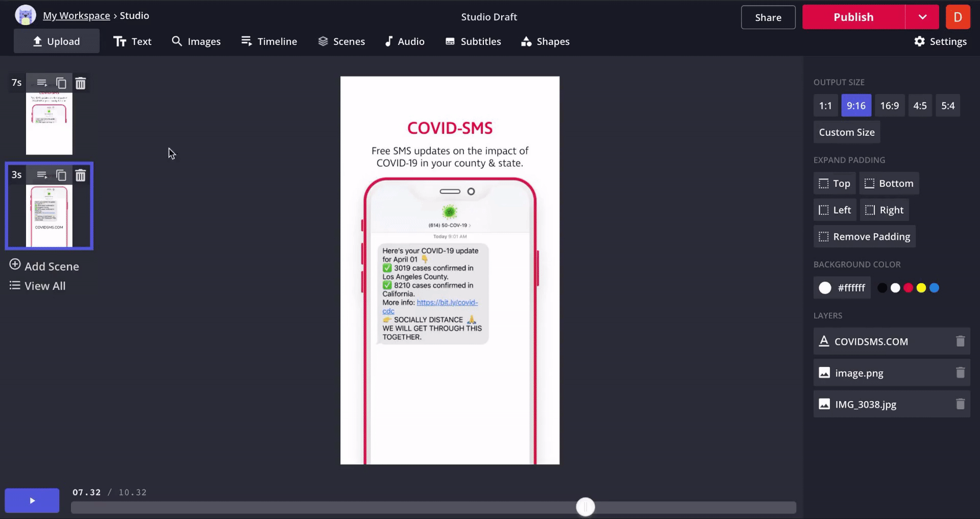The width and height of the screenshot is (980, 519).
Task: Switch output size to 16:9
Action: 889,106
